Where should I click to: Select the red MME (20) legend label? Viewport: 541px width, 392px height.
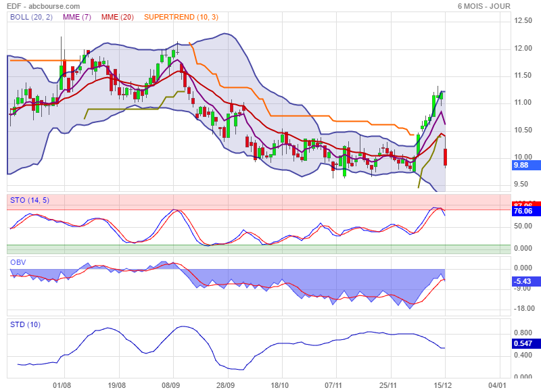(117, 17)
